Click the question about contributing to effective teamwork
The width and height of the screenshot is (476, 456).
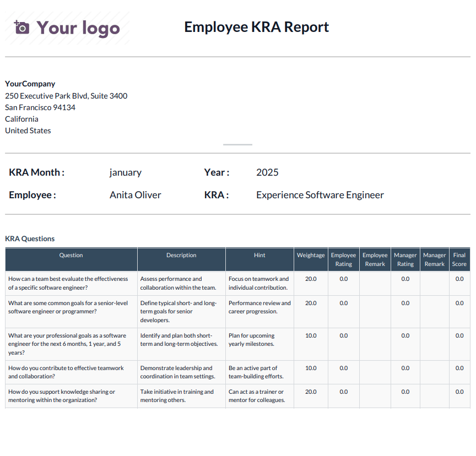point(66,372)
